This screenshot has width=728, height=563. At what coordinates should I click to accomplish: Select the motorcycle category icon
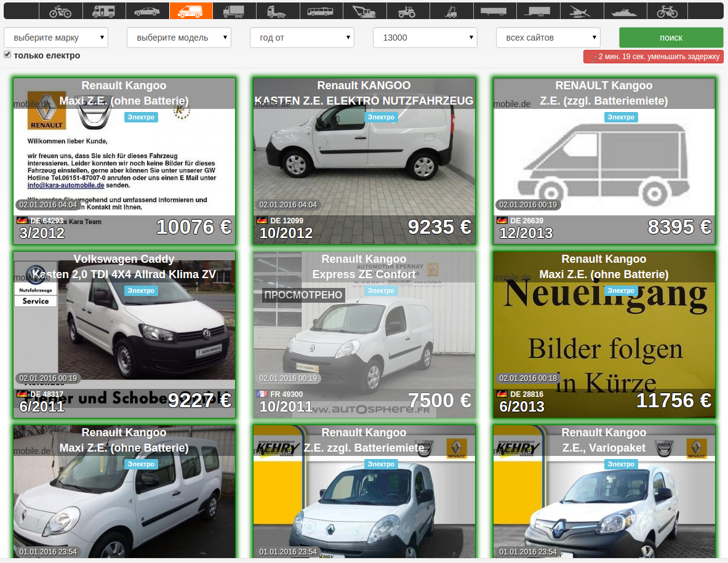pos(60,11)
